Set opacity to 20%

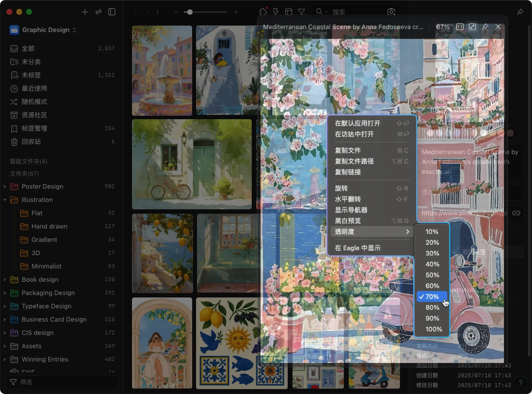[432, 243]
